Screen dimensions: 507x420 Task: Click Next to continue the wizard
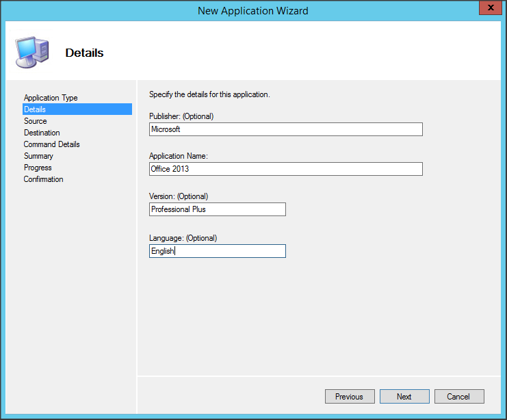pyautogui.click(x=404, y=397)
